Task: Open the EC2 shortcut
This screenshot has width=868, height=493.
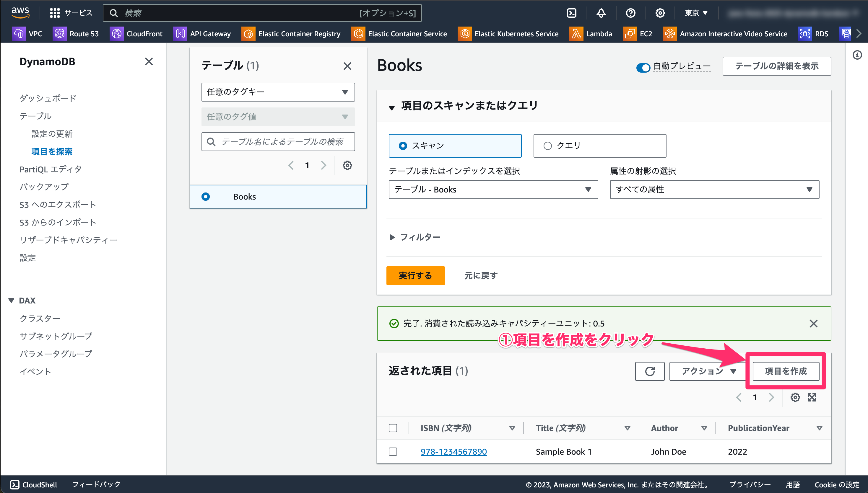Action: pyautogui.click(x=638, y=34)
